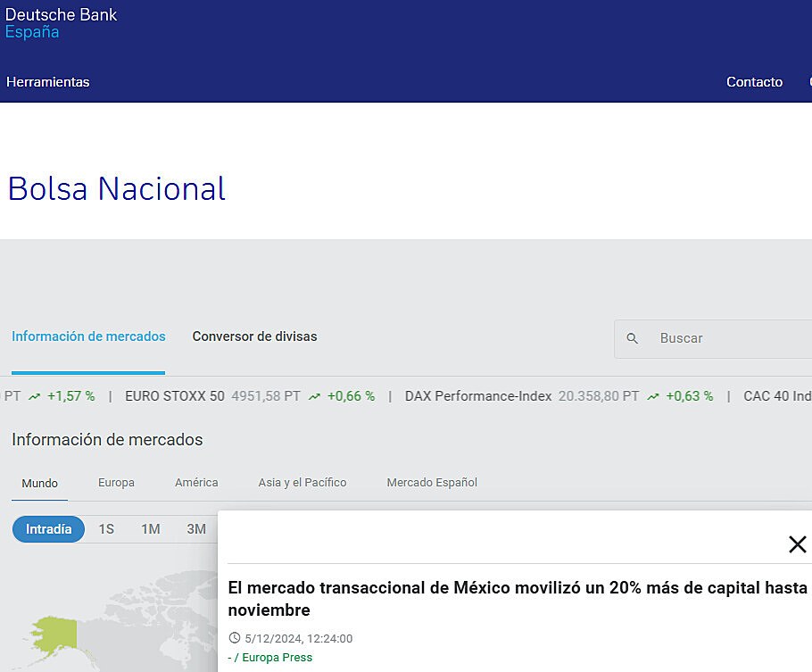The width and height of the screenshot is (812, 672).
Task: Select the Europa region tab
Action: click(116, 483)
